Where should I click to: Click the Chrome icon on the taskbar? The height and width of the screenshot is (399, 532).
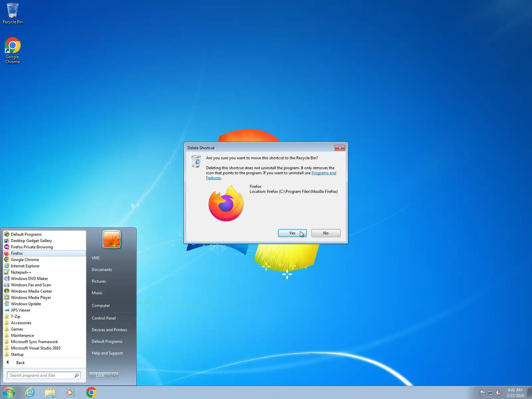tap(91, 392)
